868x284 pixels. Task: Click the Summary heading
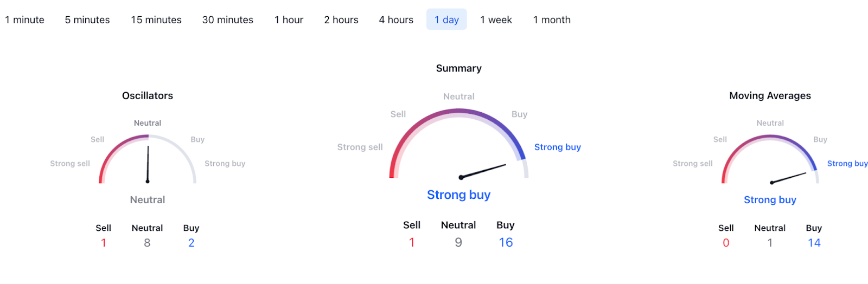(459, 68)
